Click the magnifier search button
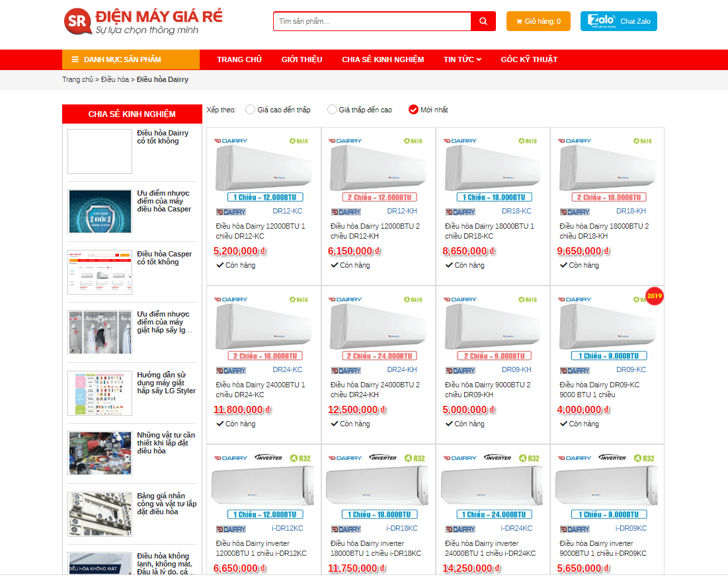728x579 pixels. click(483, 21)
